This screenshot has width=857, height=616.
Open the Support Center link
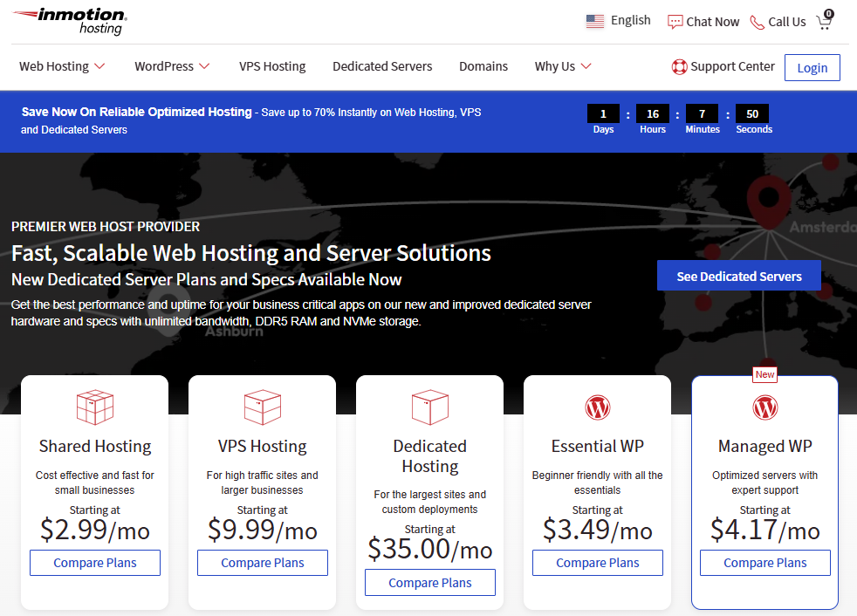[x=732, y=66]
